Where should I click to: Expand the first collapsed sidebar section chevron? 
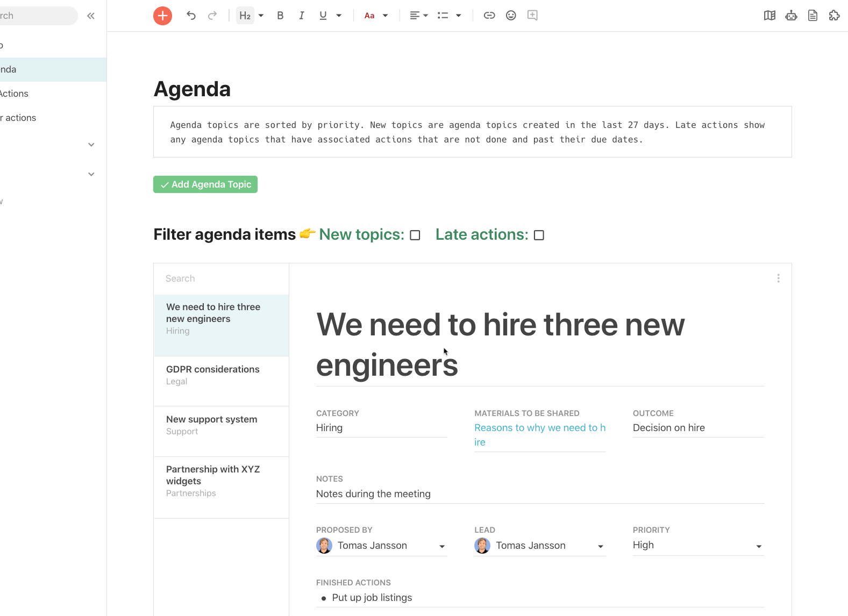coord(91,145)
